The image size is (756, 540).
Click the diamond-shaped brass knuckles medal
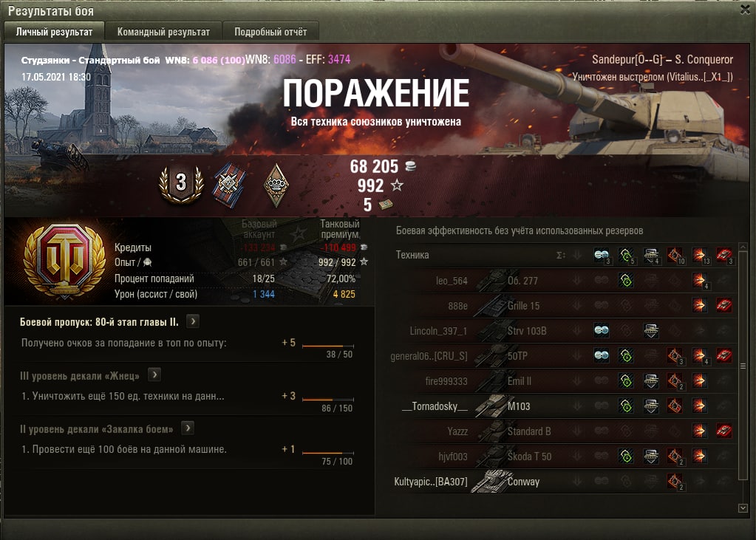pos(276,185)
